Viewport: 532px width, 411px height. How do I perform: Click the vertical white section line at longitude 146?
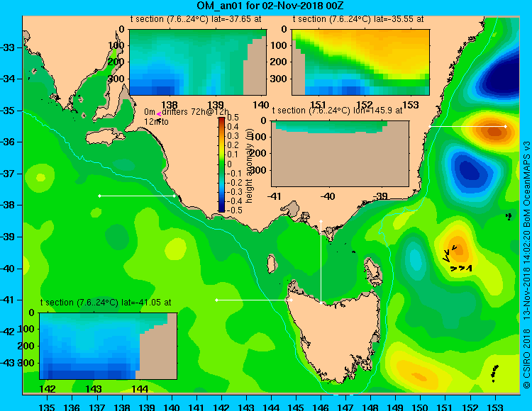(x=321, y=262)
